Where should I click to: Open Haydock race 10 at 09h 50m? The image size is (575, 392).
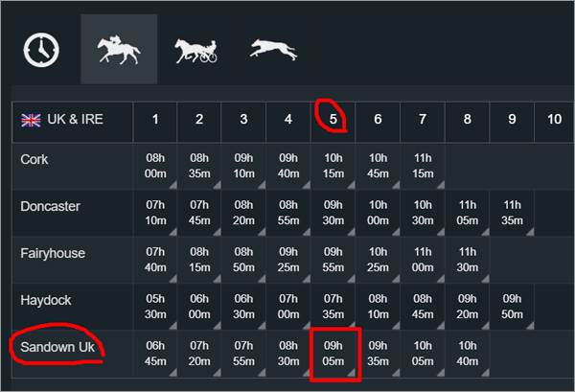pos(512,308)
